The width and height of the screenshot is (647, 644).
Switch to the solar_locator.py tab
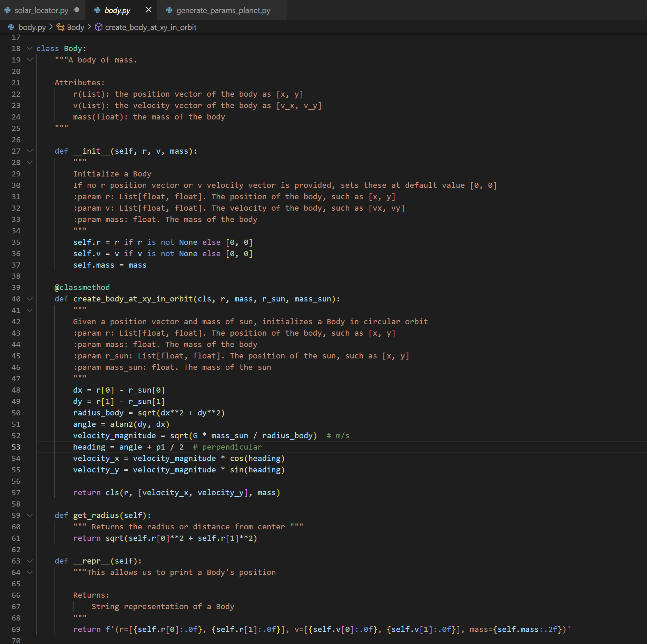[x=41, y=10]
